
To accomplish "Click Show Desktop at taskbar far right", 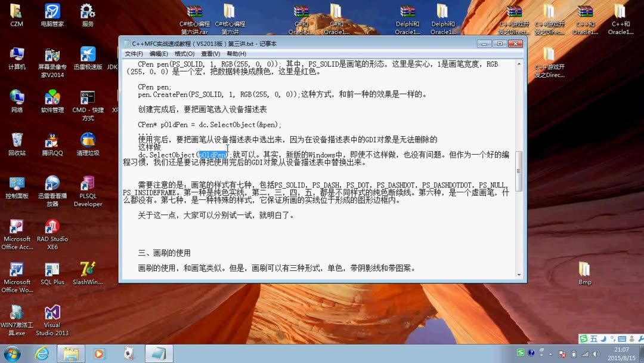I will [641, 353].
